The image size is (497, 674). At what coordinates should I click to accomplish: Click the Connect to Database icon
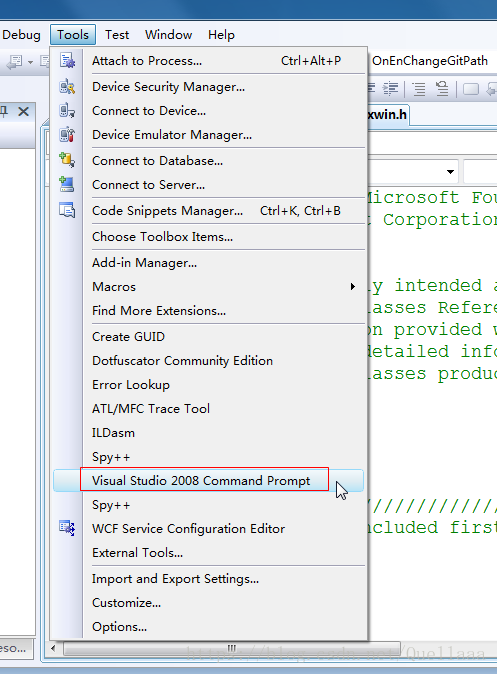click(67, 160)
